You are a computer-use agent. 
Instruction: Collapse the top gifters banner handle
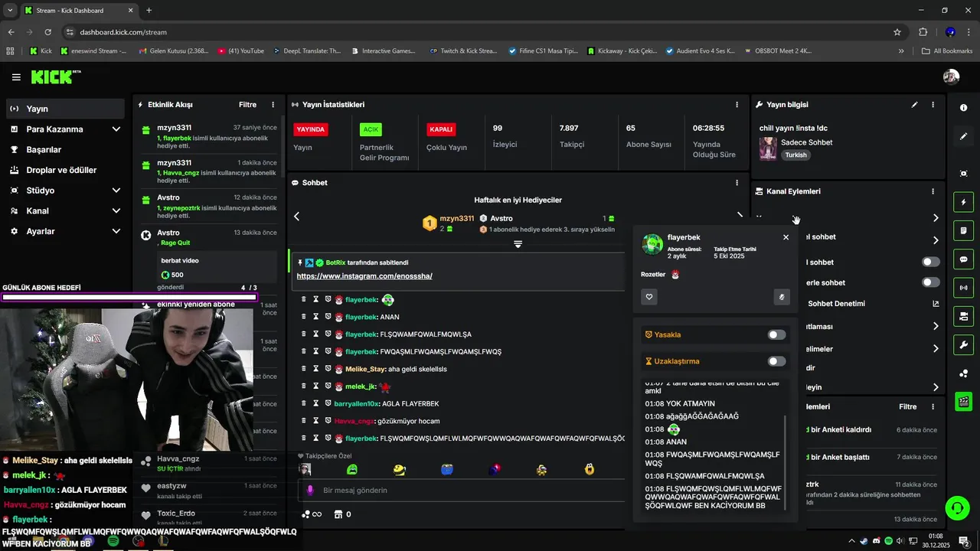tap(518, 244)
